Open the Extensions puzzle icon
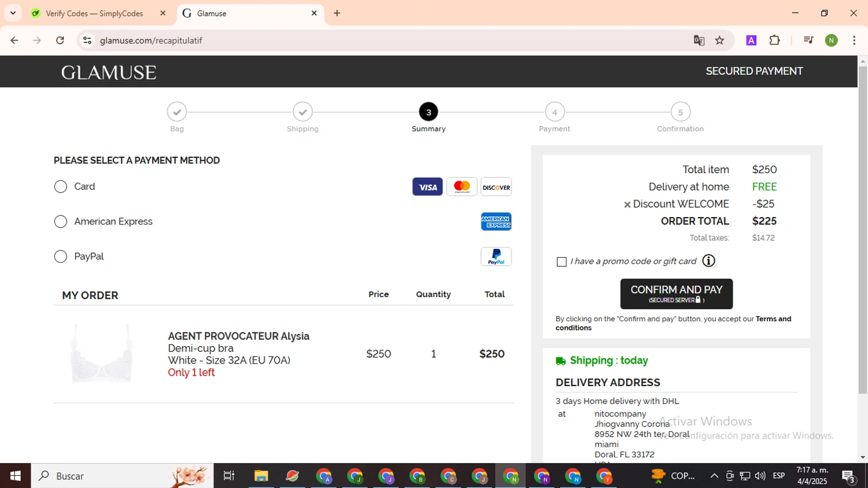This screenshot has height=488, width=868. [x=775, y=40]
